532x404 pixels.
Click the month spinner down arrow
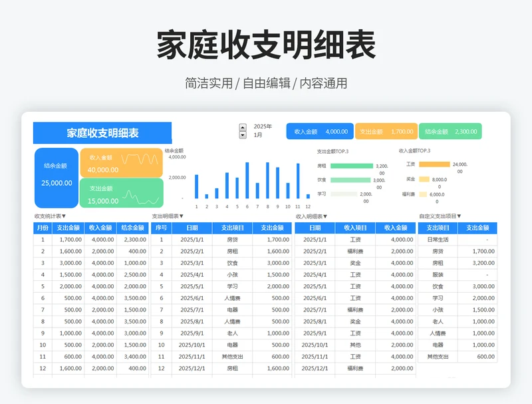tap(243, 135)
